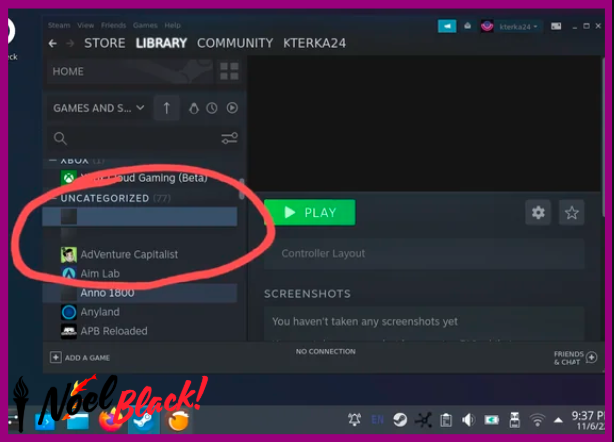Click the kterka24 profile avatar

click(x=487, y=26)
